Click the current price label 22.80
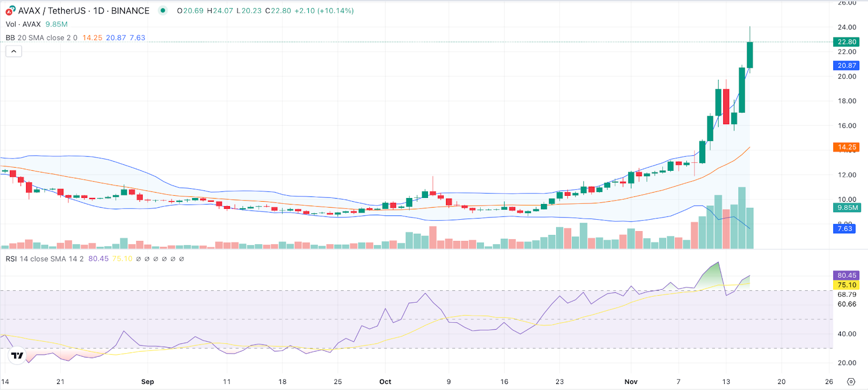Viewport: 868px width, 390px height. click(846, 42)
